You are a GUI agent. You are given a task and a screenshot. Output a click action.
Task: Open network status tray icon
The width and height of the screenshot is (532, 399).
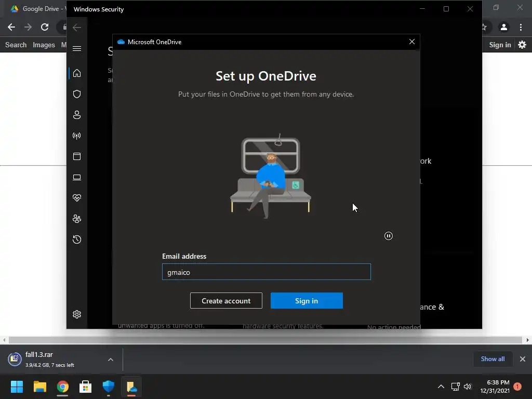click(455, 387)
